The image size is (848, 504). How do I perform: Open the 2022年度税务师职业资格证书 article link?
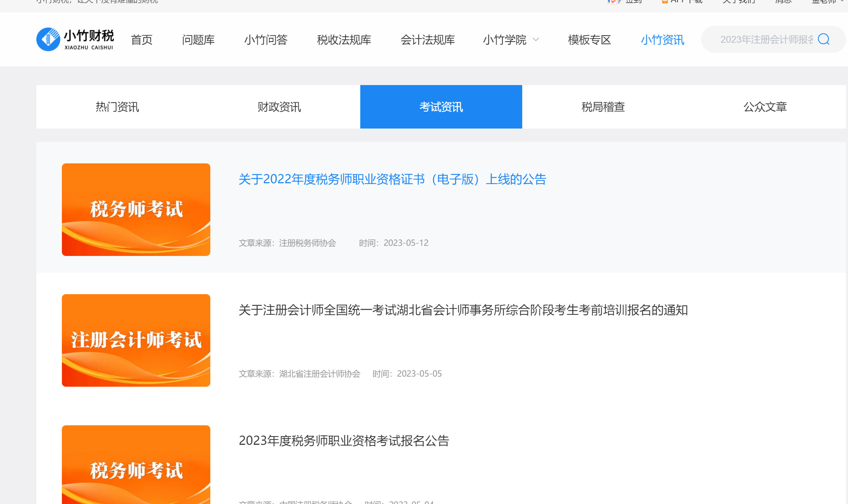392,179
